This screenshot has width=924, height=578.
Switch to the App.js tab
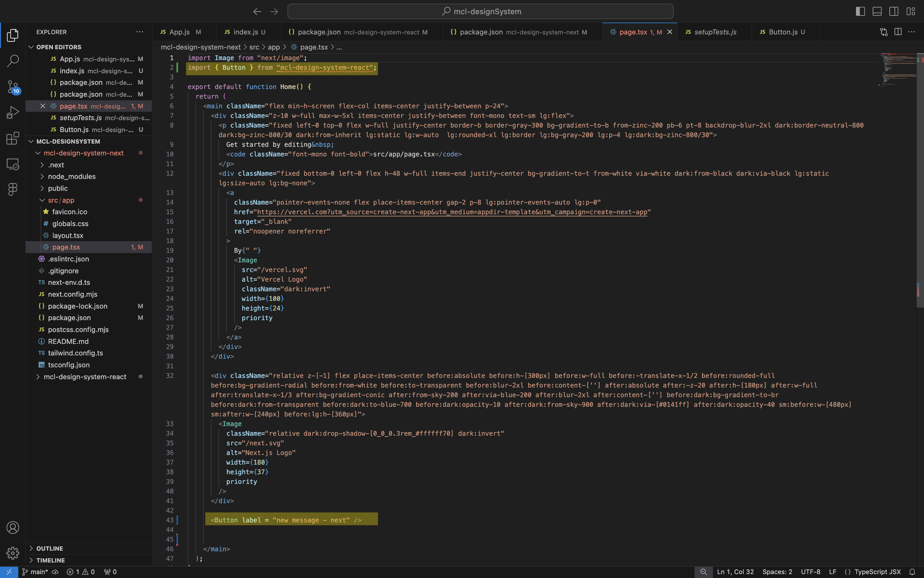pyautogui.click(x=179, y=32)
